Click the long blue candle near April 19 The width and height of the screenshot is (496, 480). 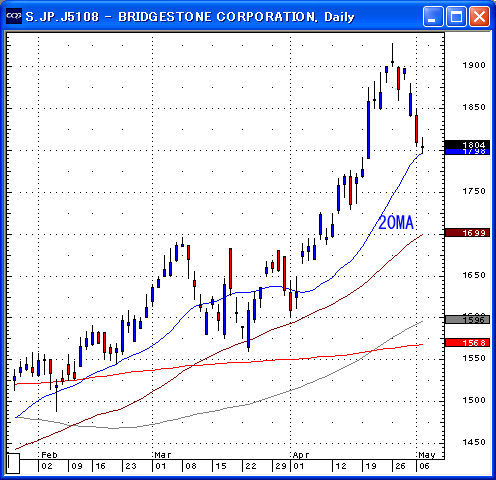pos(368,123)
